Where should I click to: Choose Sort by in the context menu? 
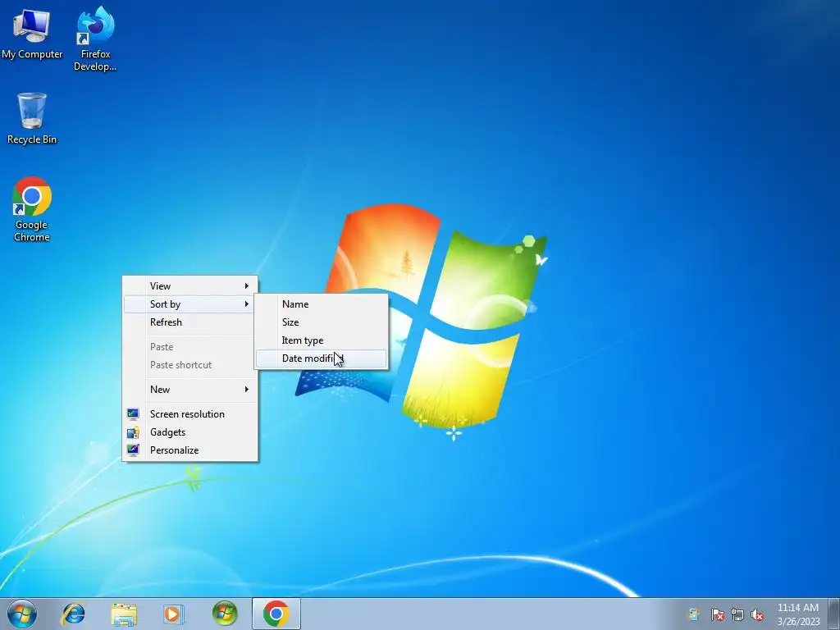pos(189,304)
